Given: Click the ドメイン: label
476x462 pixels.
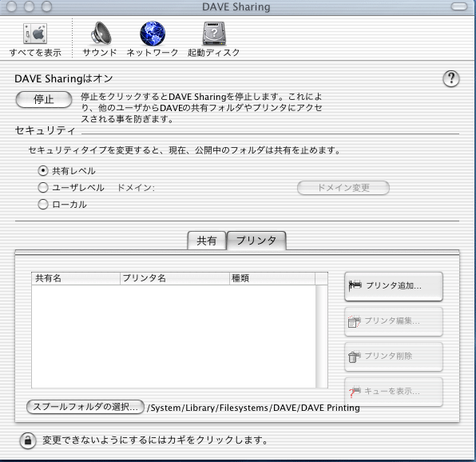Looking at the screenshot, I should click(136, 188).
